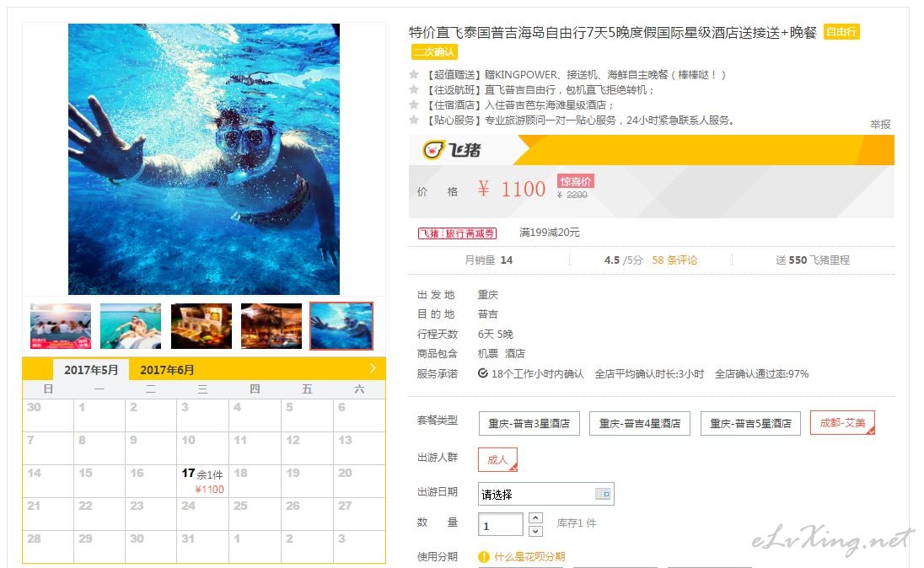Switch to the 2017年5月 calendar tab

91,370
